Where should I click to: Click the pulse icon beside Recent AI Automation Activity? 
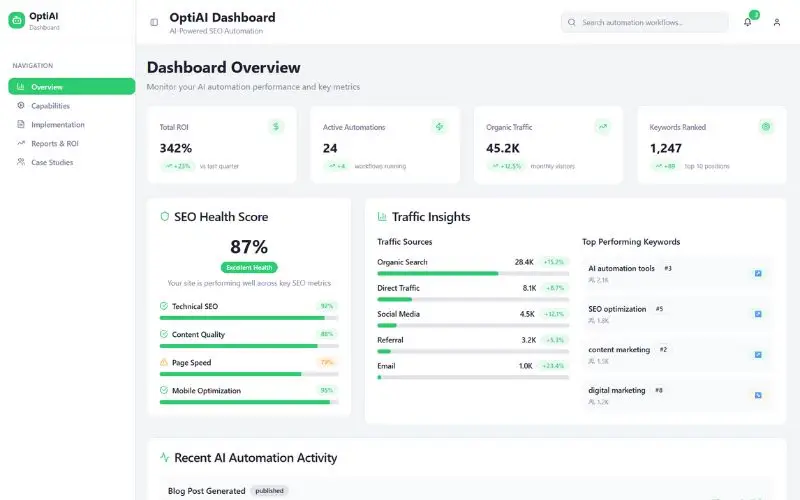point(164,457)
